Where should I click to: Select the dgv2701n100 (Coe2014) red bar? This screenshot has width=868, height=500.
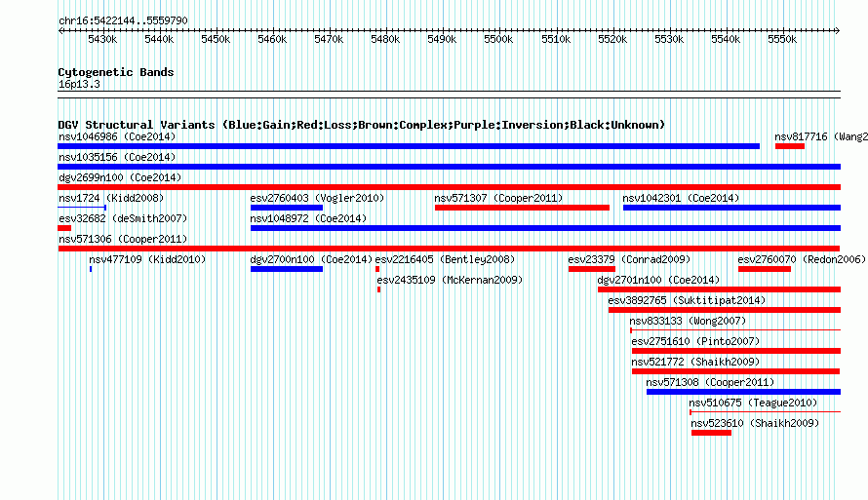click(719, 289)
